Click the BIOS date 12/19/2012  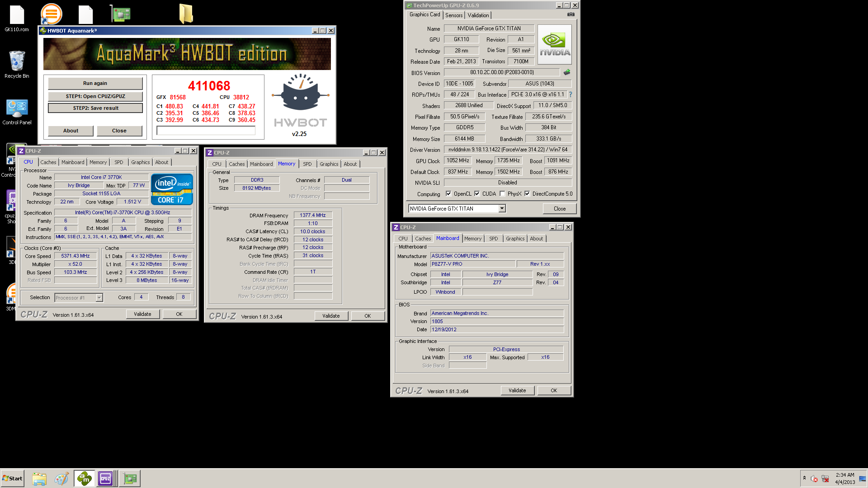point(497,329)
